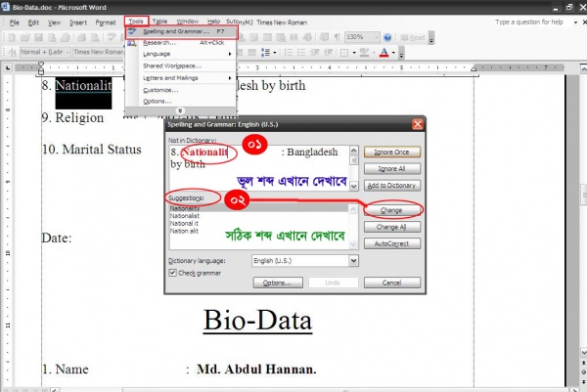Click the Line Spacing icon

click(265, 53)
